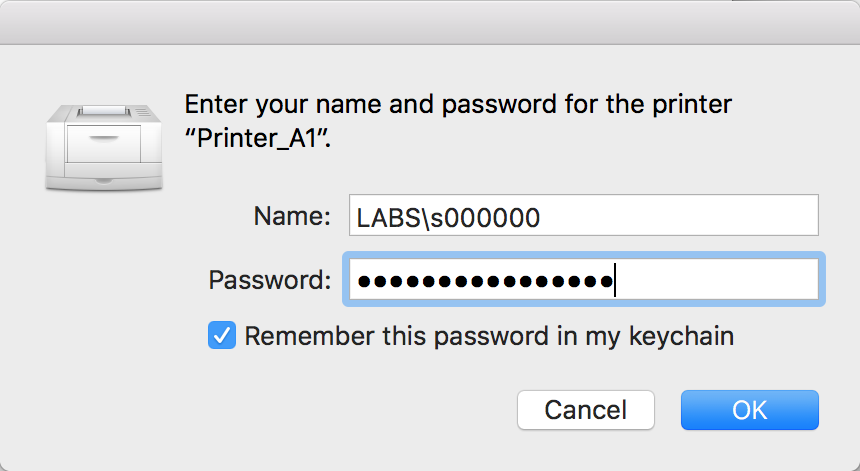Screen dimensions: 860x471
Task: Click the word 'keychain' in checkbox label
Action: click(681, 336)
